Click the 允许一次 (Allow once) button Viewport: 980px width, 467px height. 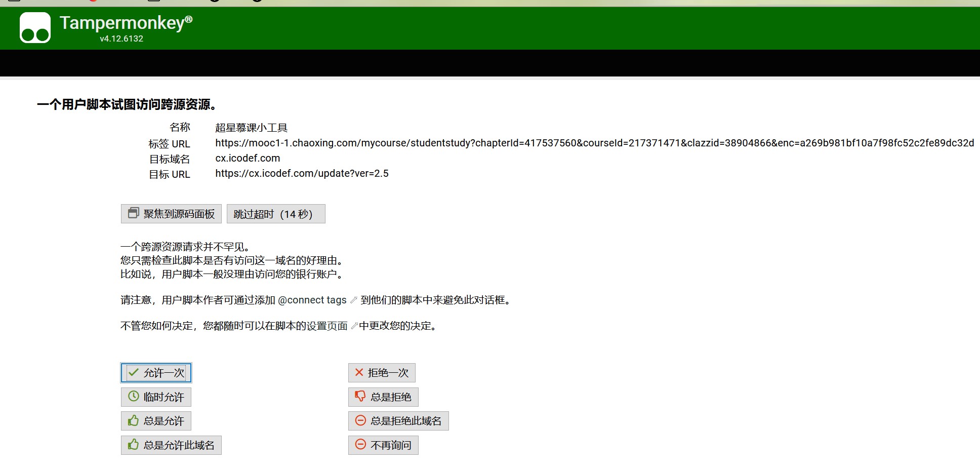(156, 373)
